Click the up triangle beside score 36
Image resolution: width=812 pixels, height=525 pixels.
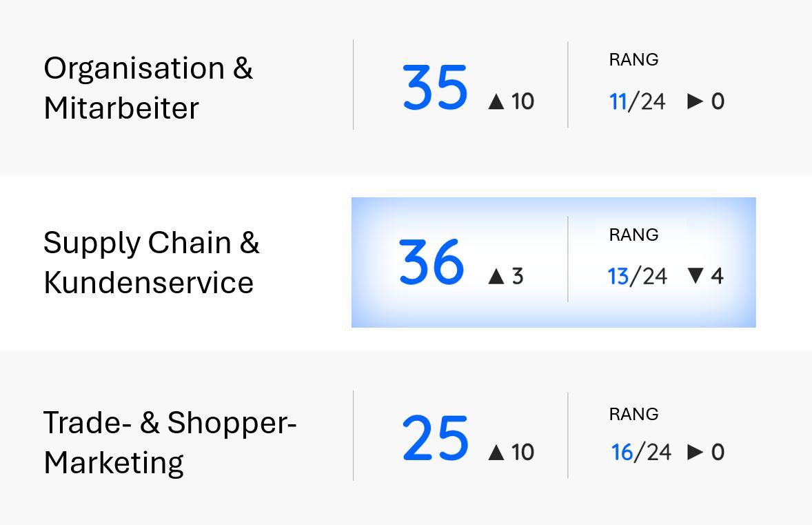[x=496, y=277]
